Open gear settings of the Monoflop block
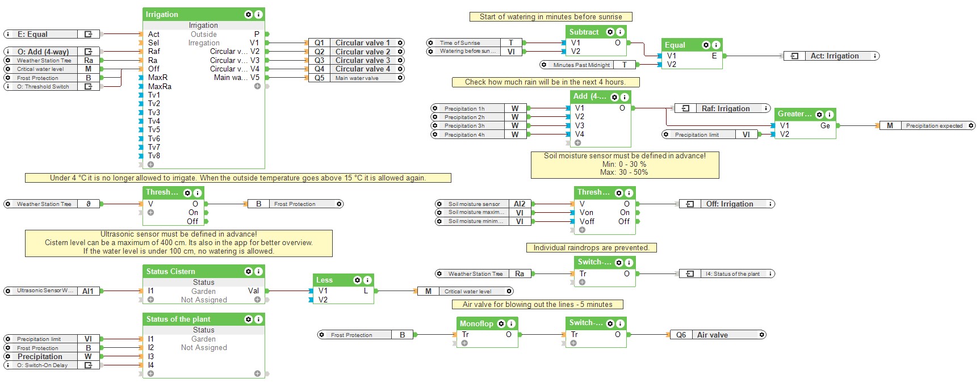This screenshot has width=980, height=383. pyautogui.click(x=501, y=323)
